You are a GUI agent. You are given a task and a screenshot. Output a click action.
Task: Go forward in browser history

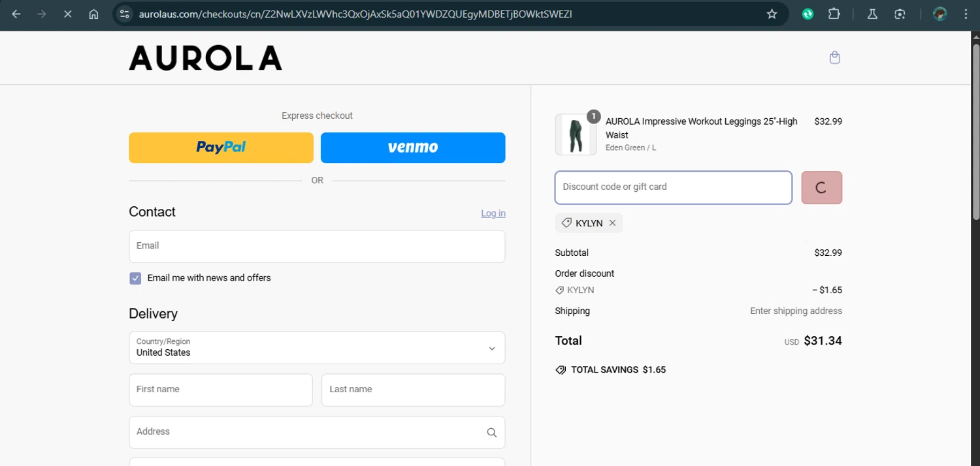(x=42, y=14)
